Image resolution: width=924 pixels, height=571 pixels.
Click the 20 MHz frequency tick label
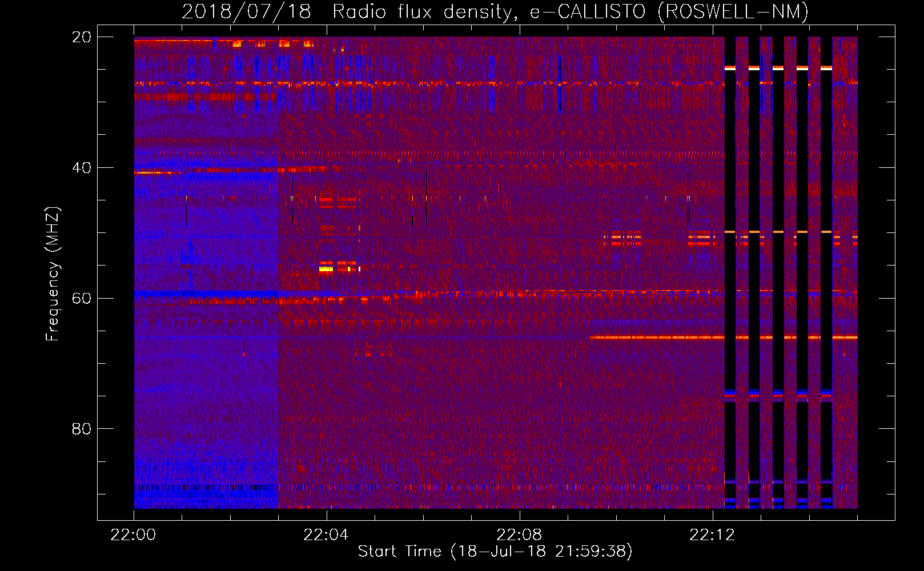pyautogui.click(x=82, y=37)
